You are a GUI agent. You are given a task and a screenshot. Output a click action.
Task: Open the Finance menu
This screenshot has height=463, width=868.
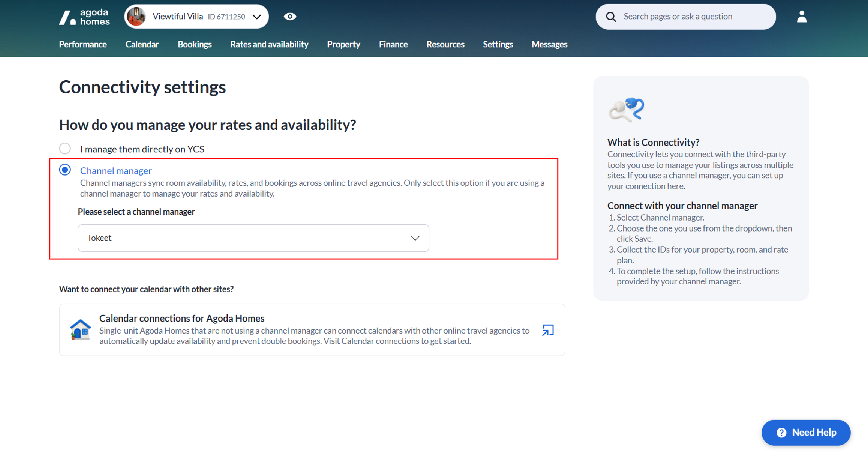coord(393,44)
